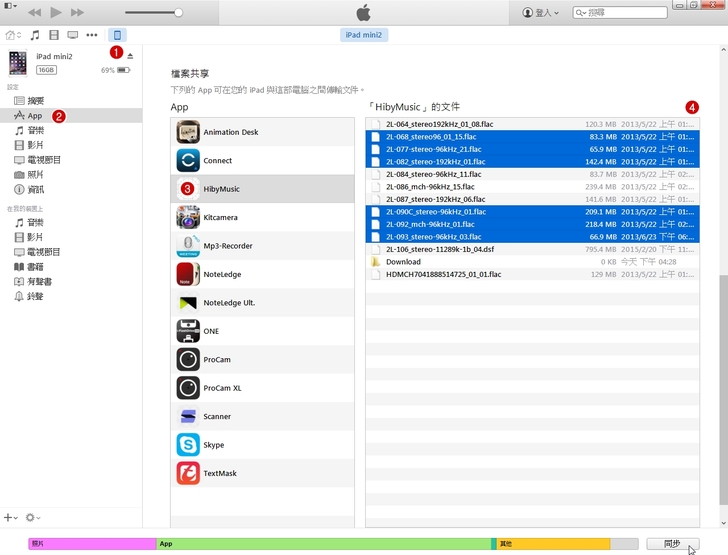
Task: Open the gear settings dropdown at bottom left
Action: coord(33,517)
